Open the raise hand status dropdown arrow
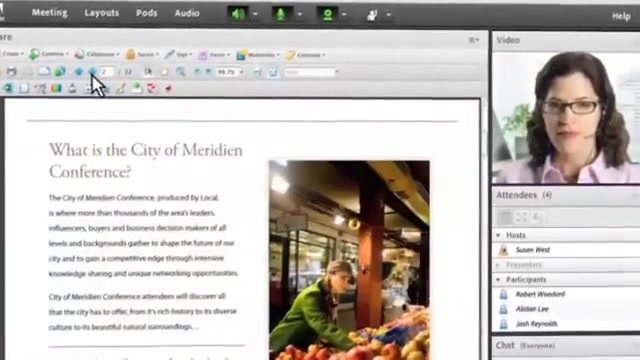Image resolution: width=640 pixels, height=360 pixels. [389, 15]
